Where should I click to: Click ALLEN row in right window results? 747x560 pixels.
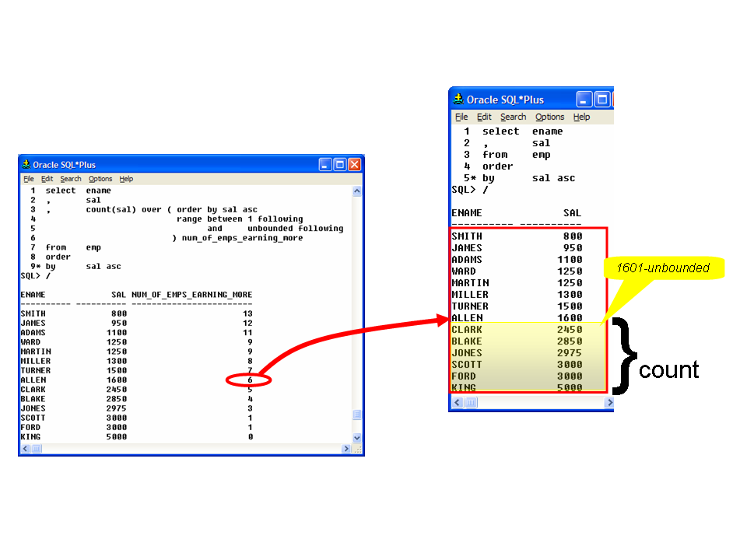(517, 317)
